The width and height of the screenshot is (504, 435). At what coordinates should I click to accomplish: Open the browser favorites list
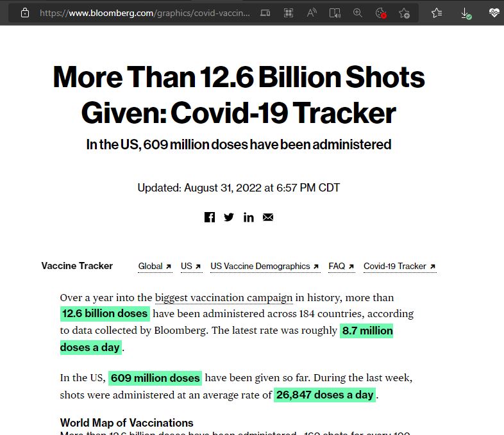[437, 13]
